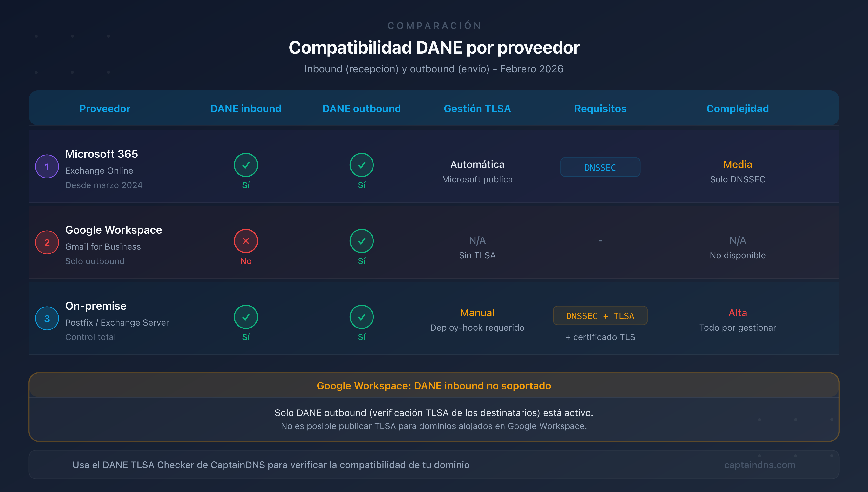Select the Complejidad column header
Screen dimensions: 868x492
[x=737, y=109]
